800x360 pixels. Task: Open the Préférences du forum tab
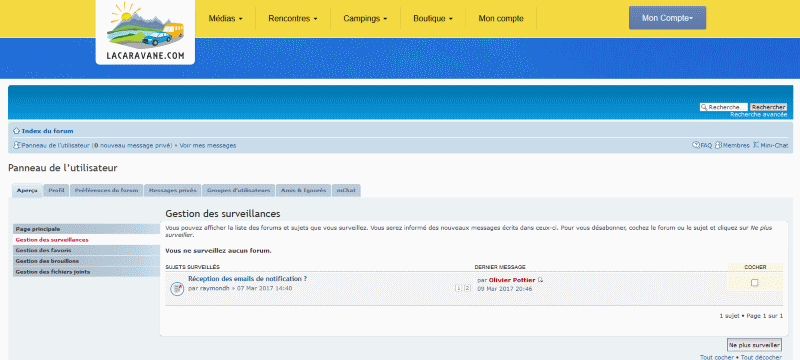(106, 191)
